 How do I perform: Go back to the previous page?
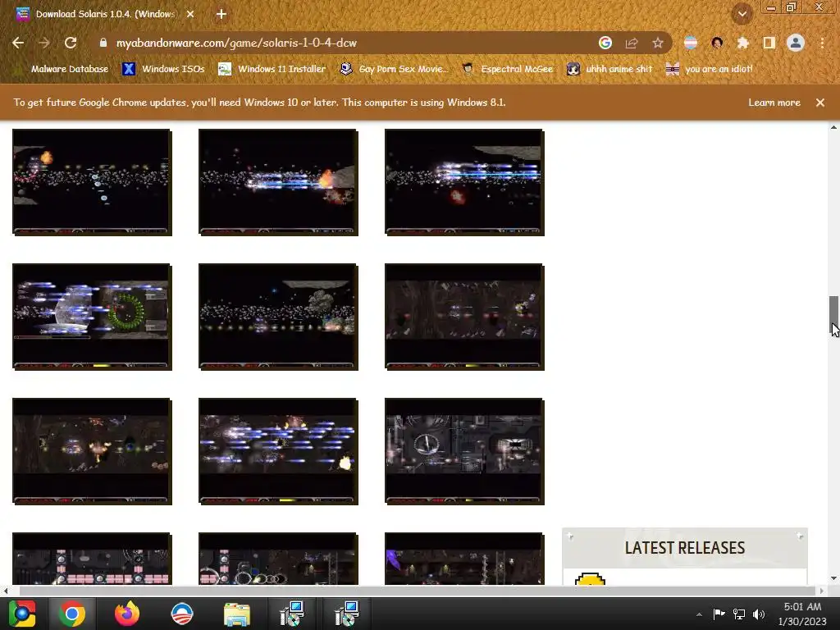click(x=18, y=43)
